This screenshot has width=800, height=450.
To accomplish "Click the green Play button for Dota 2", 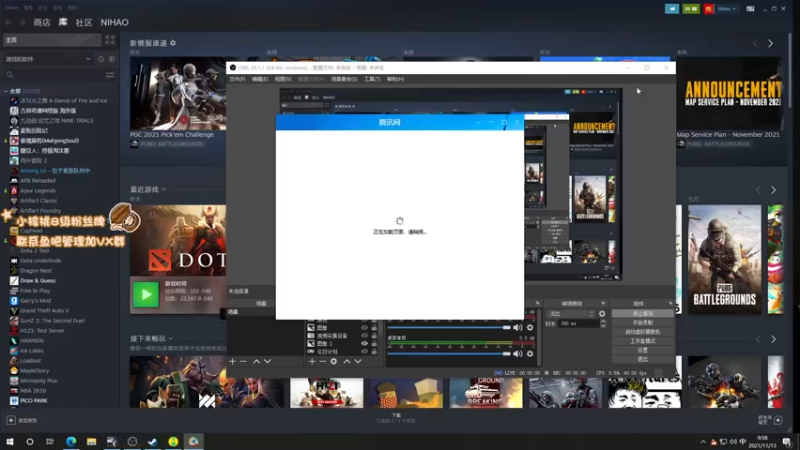I will coord(146,295).
